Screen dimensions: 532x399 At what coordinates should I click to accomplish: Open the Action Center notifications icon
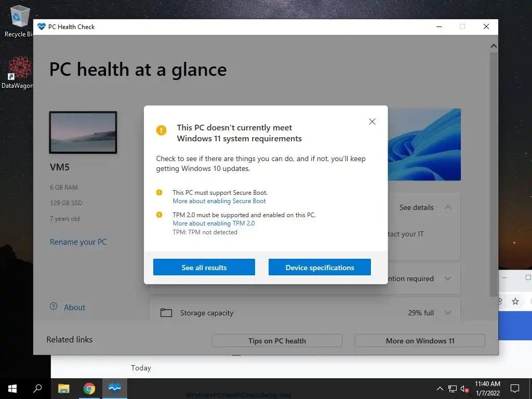tap(515, 389)
